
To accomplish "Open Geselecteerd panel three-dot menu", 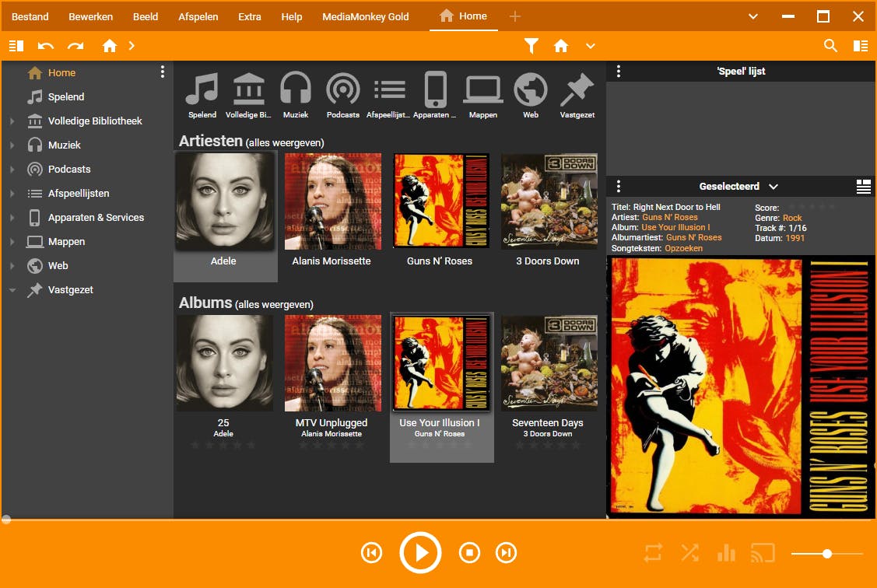I will (618, 186).
